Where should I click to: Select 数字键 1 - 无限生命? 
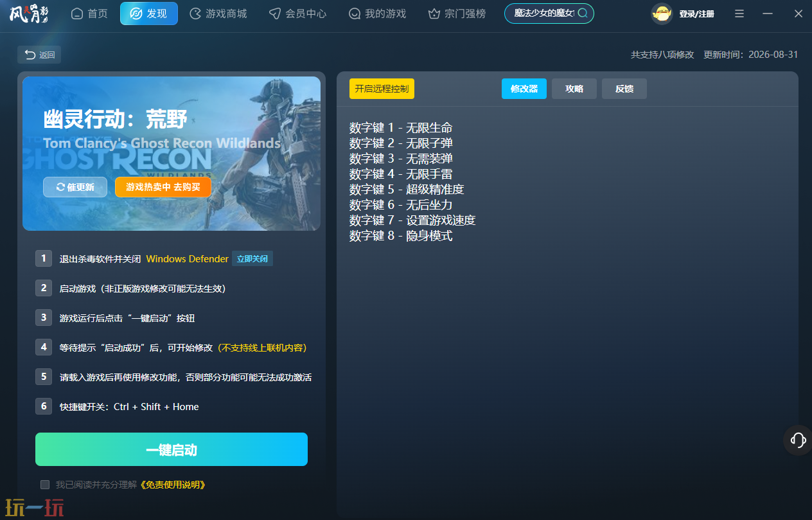(x=401, y=128)
